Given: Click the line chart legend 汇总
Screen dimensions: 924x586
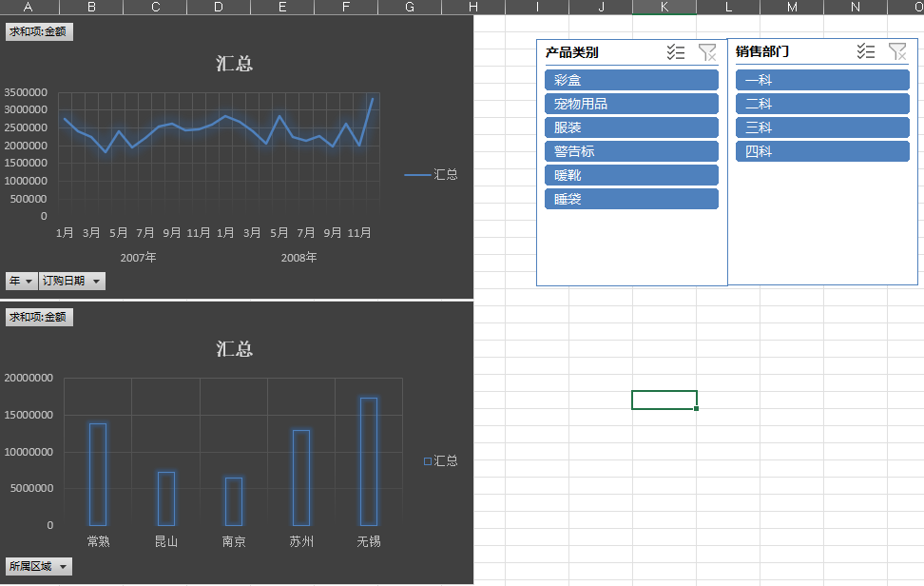Looking at the screenshot, I should 431,174.
